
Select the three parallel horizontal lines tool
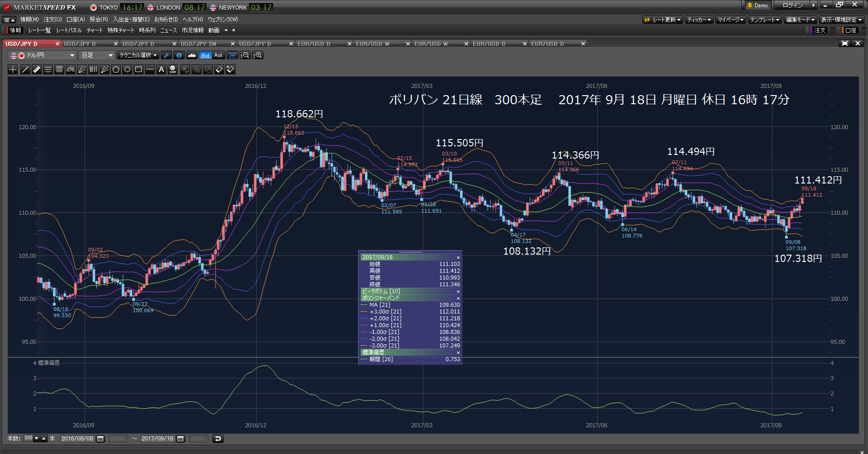click(x=48, y=69)
